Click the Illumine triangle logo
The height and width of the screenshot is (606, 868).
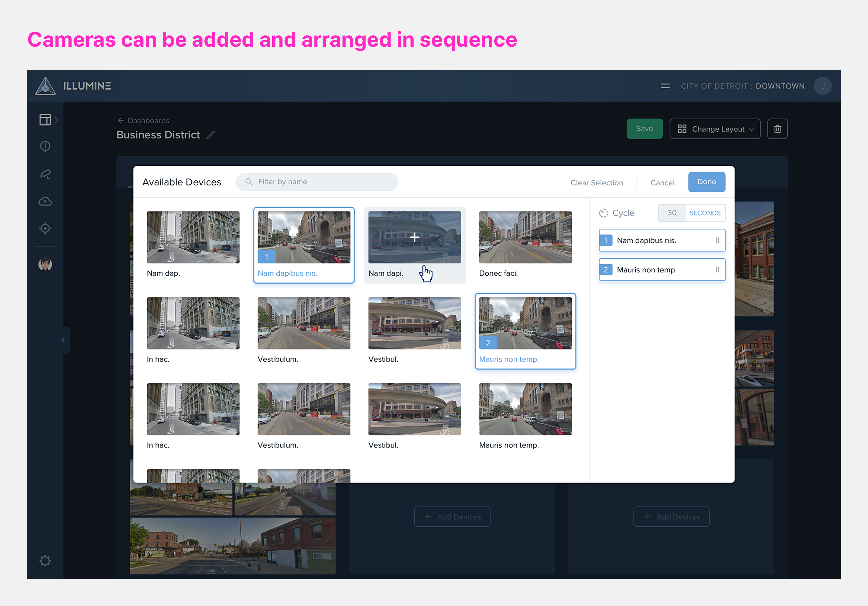pos(45,86)
